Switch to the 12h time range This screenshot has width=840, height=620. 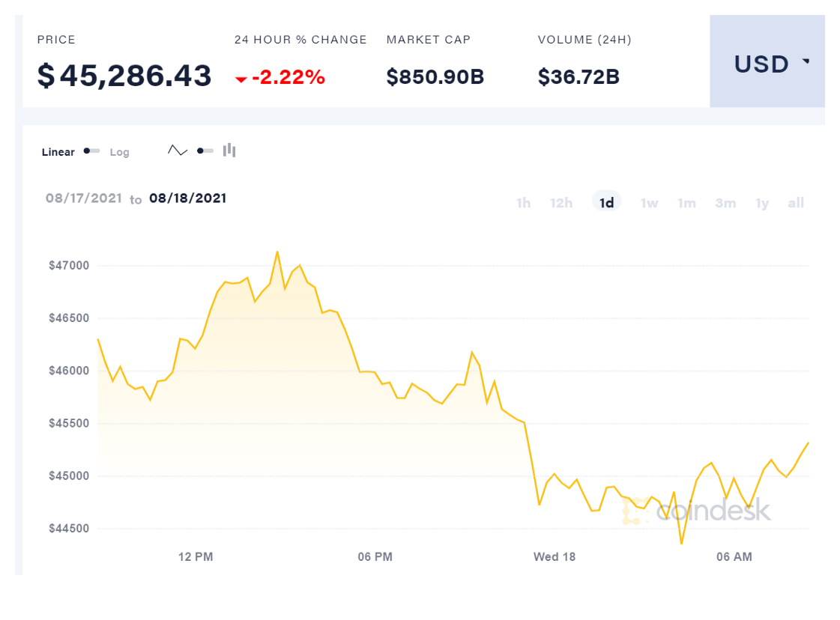click(x=561, y=203)
